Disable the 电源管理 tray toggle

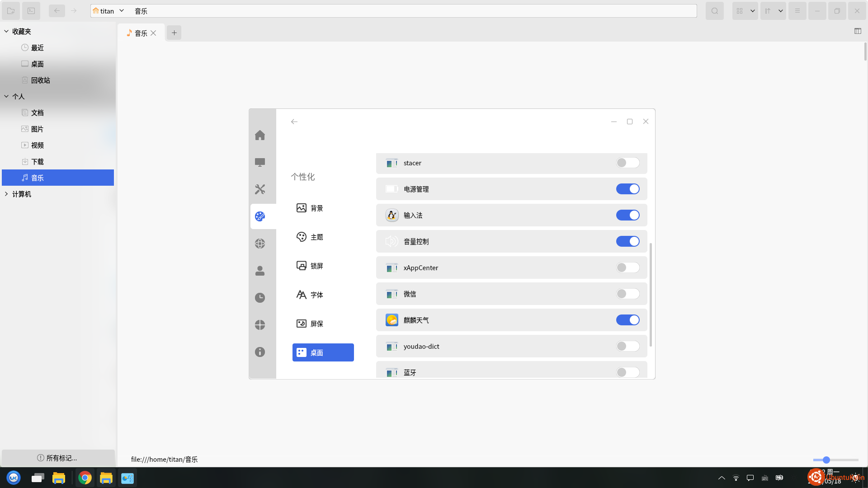(627, 189)
